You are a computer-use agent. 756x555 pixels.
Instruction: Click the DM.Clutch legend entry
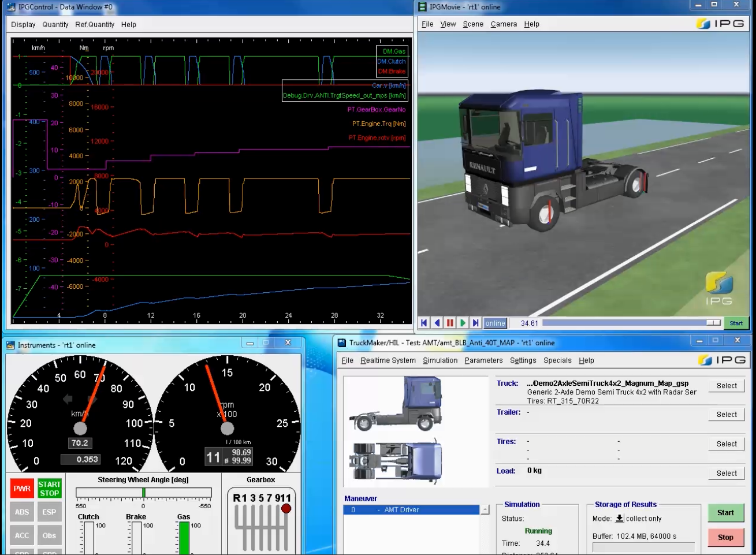392,61
